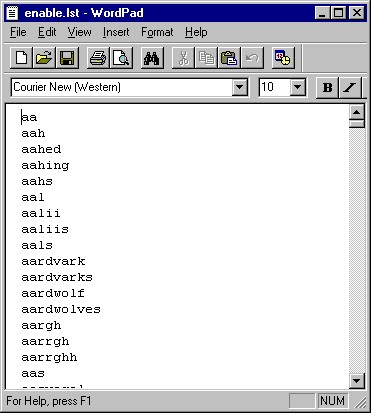Click the word "aardvark" in the document

[x=53, y=261]
